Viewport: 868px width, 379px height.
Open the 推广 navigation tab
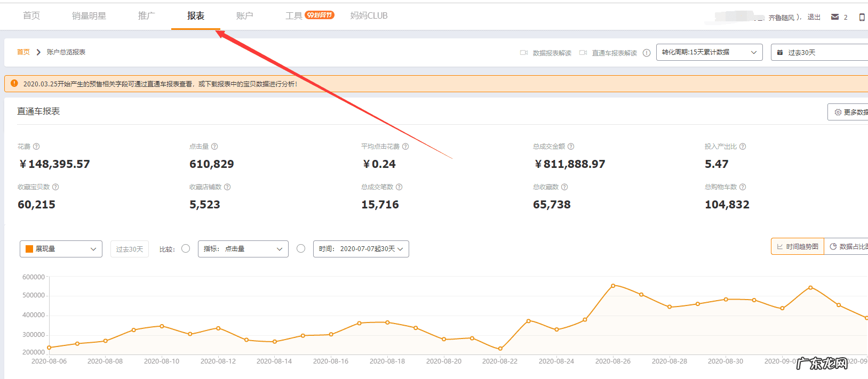click(x=147, y=15)
